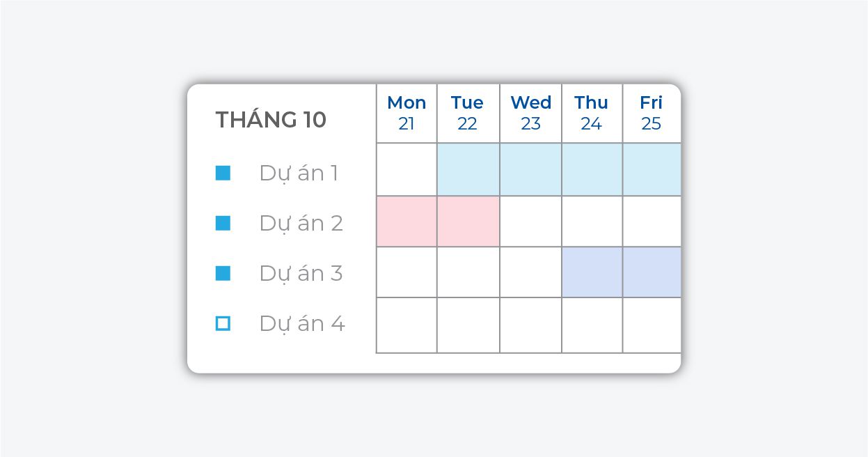Open the Dự án 1 project label

coord(299,173)
